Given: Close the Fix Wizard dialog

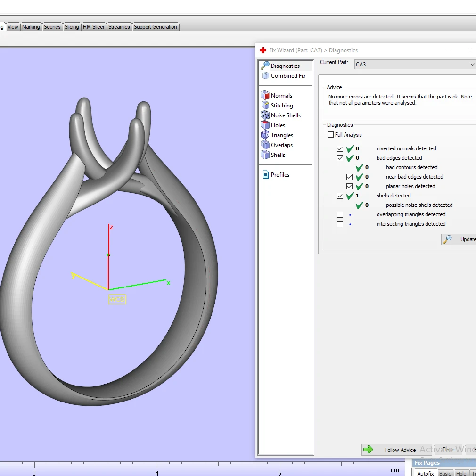Looking at the screenshot, I should (x=448, y=450).
